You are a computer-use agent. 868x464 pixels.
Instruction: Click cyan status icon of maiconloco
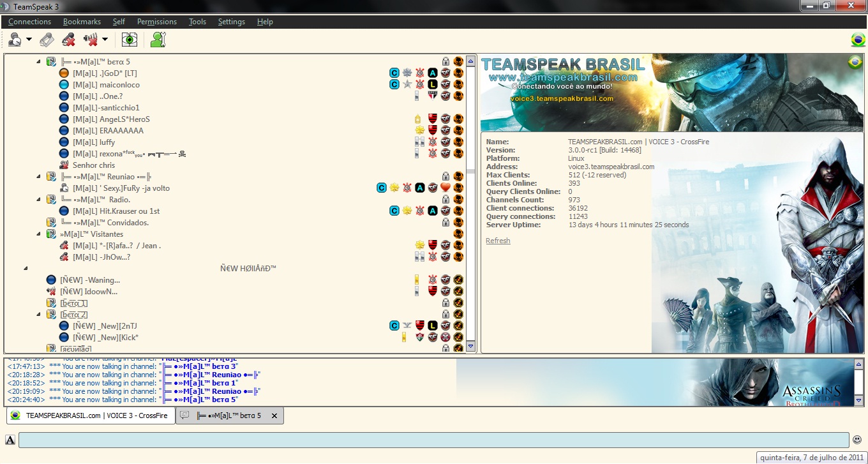pyautogui.click(x=64, y=85)
